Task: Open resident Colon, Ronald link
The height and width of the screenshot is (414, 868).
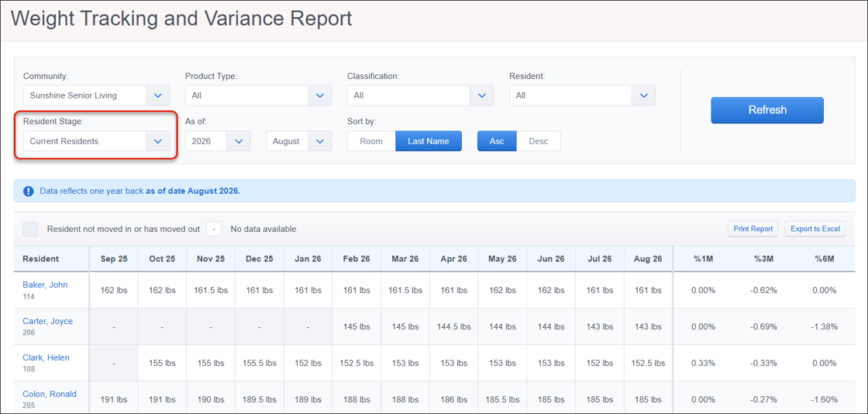Action: tap(50, 394)
